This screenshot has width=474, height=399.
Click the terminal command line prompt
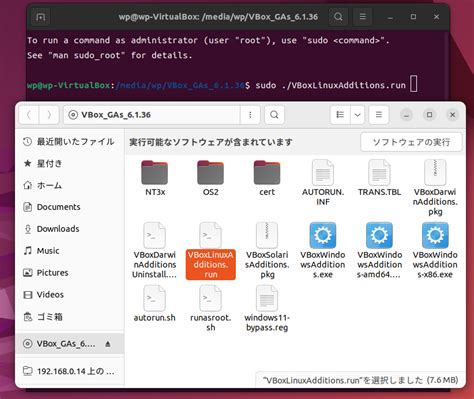coord(222,85)
